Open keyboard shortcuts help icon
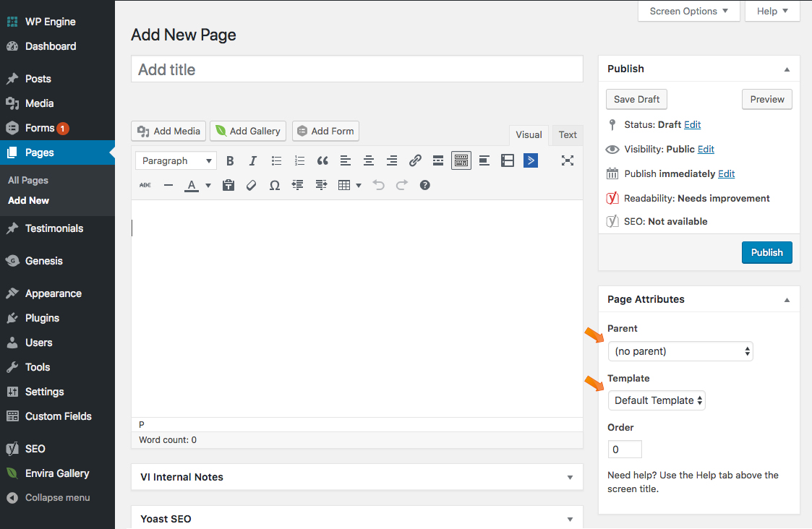 pos(424,185)
